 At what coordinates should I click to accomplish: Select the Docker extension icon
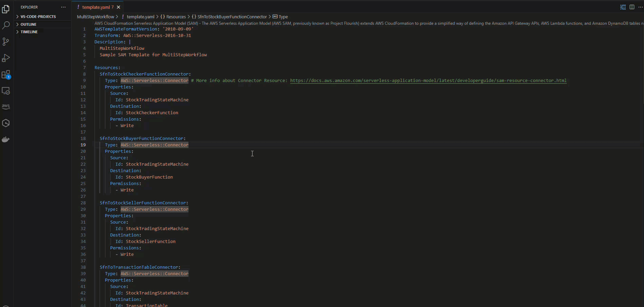[6, 139]
